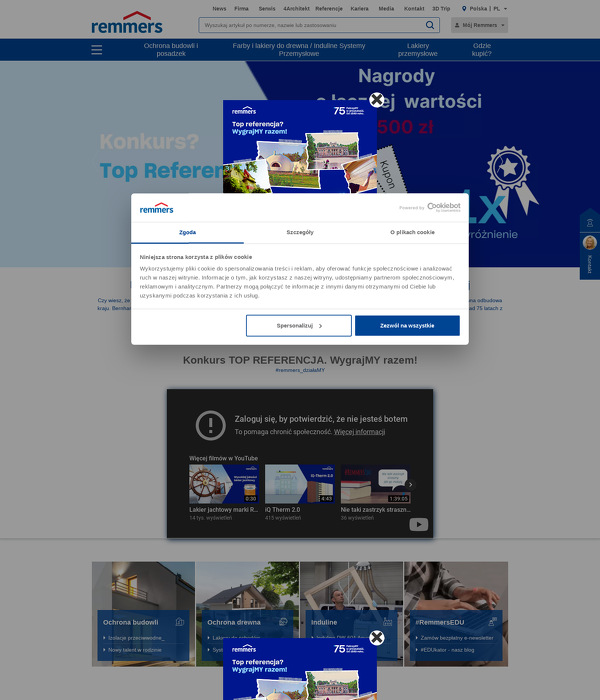Click Nowy talent w rodzinie link

(134, 650)
